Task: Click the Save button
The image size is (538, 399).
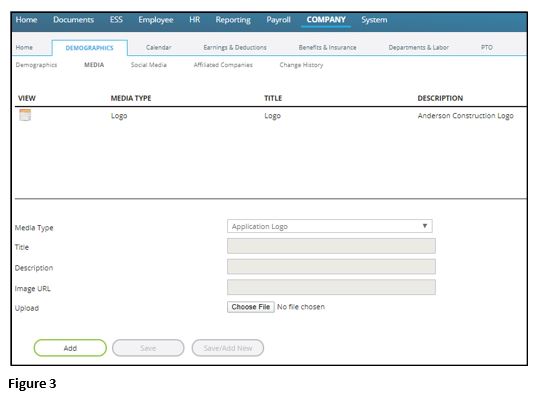Action: point(148,348)
